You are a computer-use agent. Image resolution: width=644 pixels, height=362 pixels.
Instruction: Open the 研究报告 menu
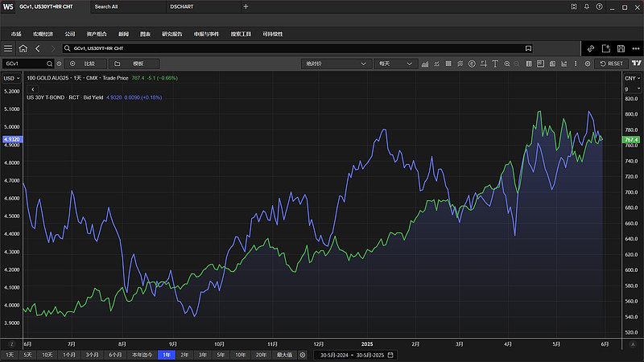click(x=172, y=34)
